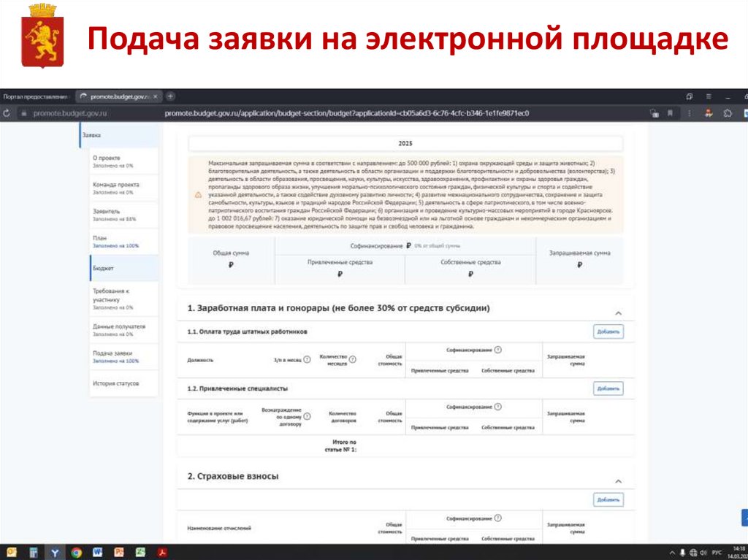Click the 2025 year selector field
The height and width of the screenshot is (560, 748).
click(405, 144)
